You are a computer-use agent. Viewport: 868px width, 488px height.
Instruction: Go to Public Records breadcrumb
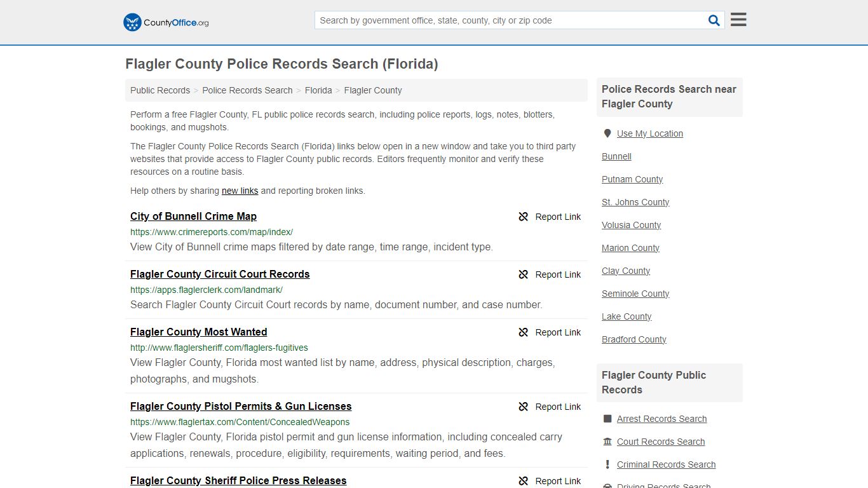[160, 90]
